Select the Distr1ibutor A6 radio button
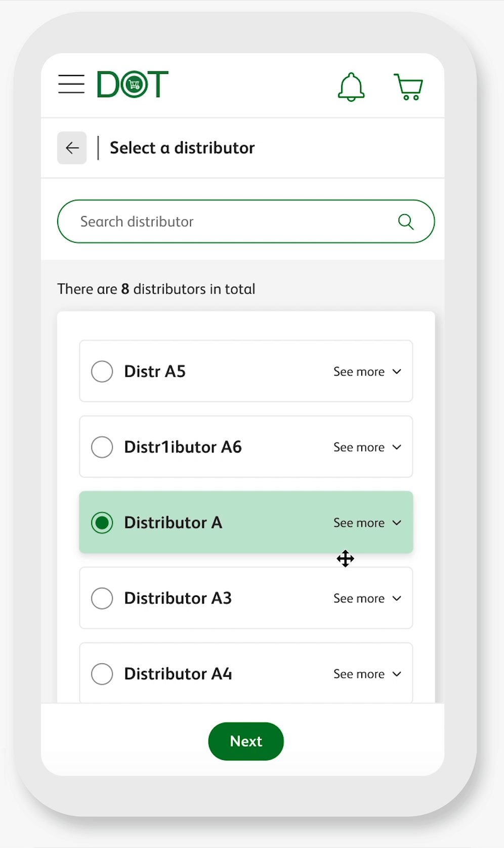 102,447
